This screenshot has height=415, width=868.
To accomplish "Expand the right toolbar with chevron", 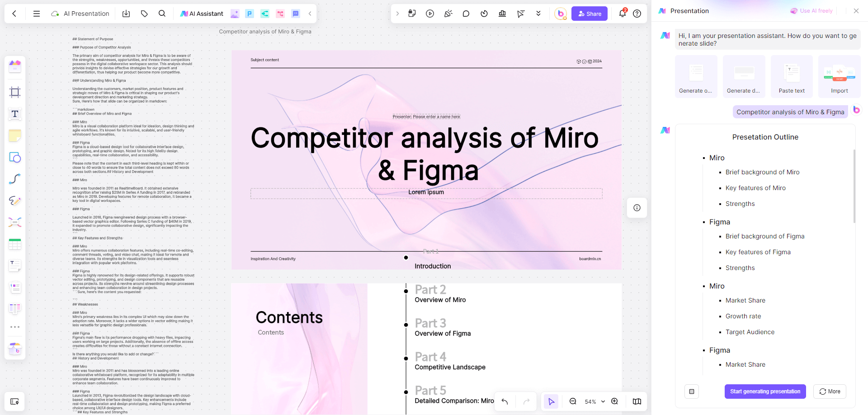I will [397, 14].
